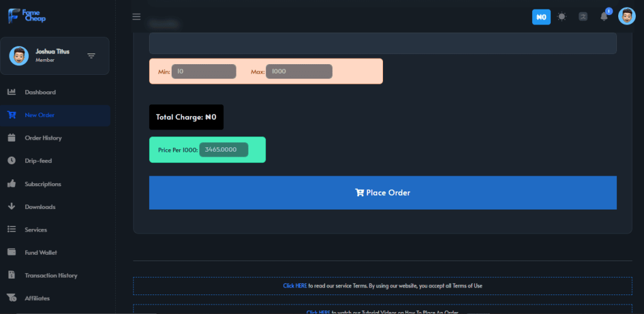Click Total Charge: ₦0 label
The width and height of the screenshot is (644, 314).
(186, 117)
